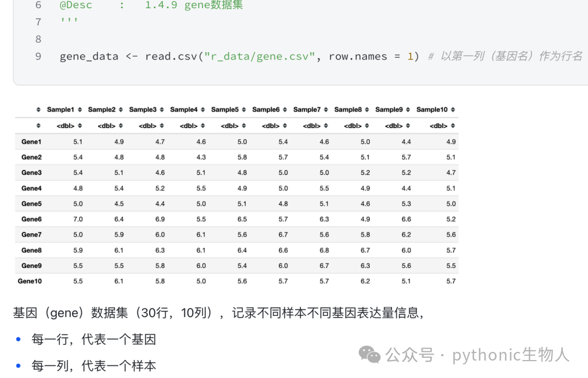Click sort arrows after <dbl> under Sample1
This screenshot has width=588, height=378.
79,126
